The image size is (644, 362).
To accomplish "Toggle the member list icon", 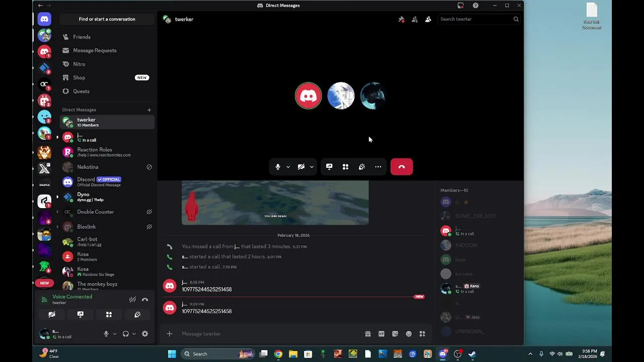I will (x=428, y=19).
